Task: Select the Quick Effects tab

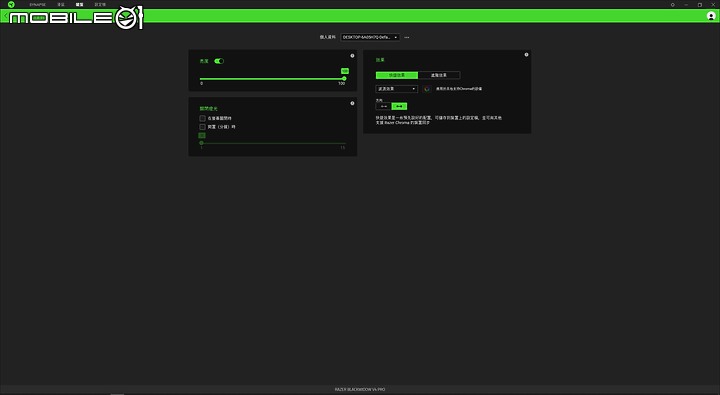Action: click(x=397, y=75)
